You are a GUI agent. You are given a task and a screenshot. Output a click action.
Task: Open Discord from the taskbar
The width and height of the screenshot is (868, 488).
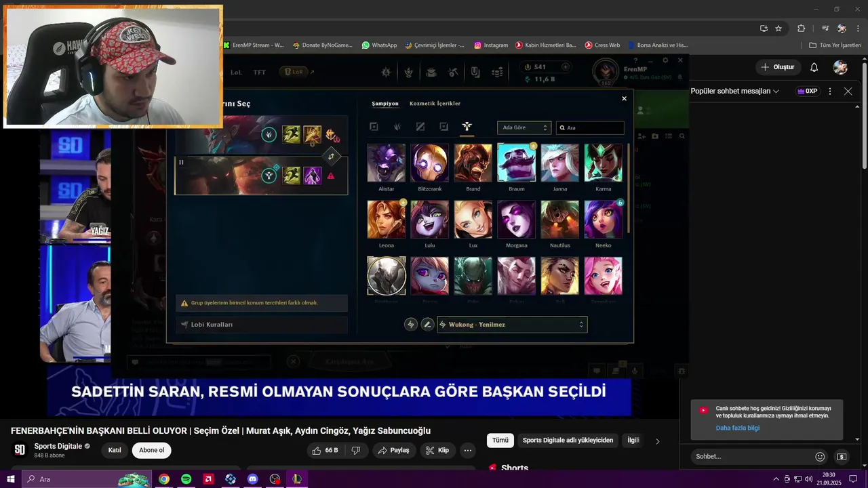[253, 479]
